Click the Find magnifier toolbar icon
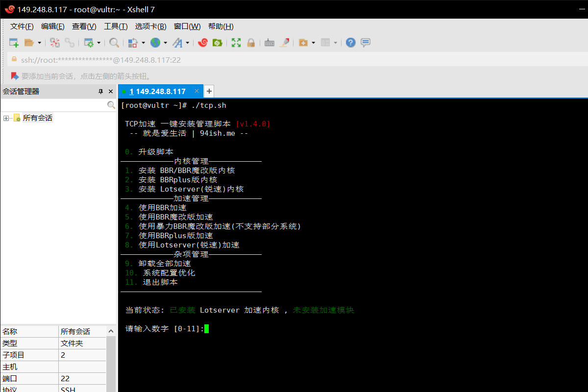Viewport: 588px width, 392px height. [114, 43]
